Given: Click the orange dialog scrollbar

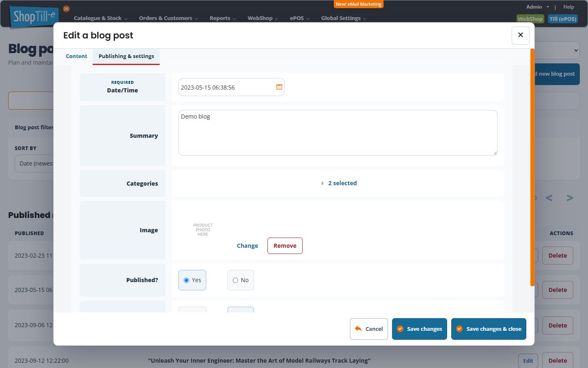Looking at the screenshot, I should coord(532,168).
